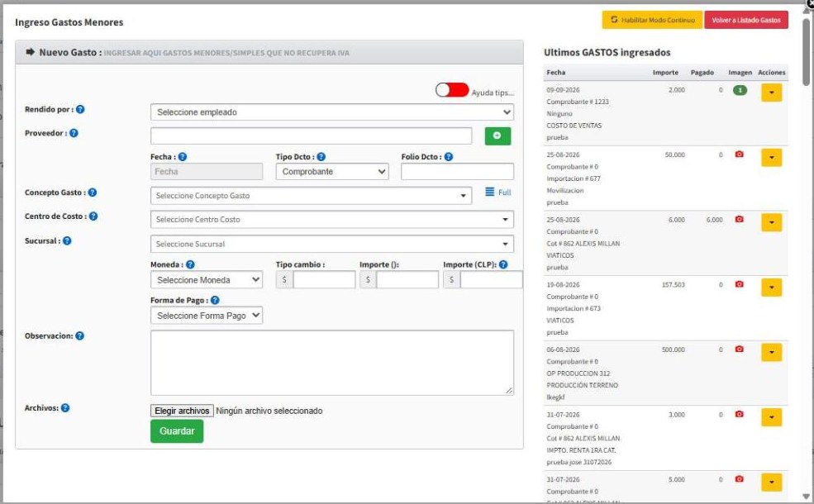This screenshot has height=504, width=814.
Task: Click the Proveedor text field
Action: [x=311, y=136]
